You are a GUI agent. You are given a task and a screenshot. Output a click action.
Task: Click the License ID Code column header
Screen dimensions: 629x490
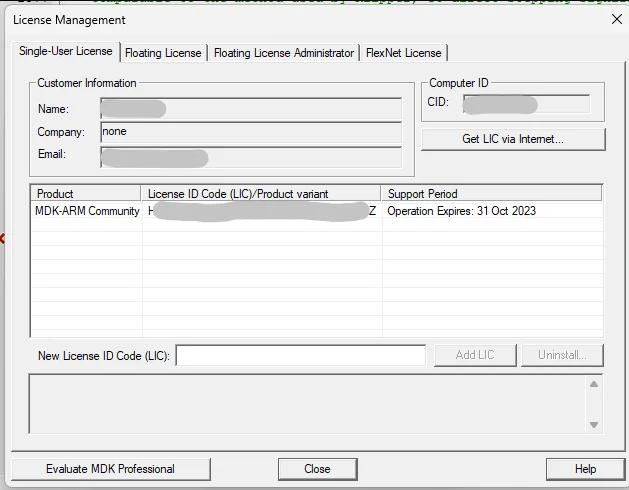tap(261, 193)
